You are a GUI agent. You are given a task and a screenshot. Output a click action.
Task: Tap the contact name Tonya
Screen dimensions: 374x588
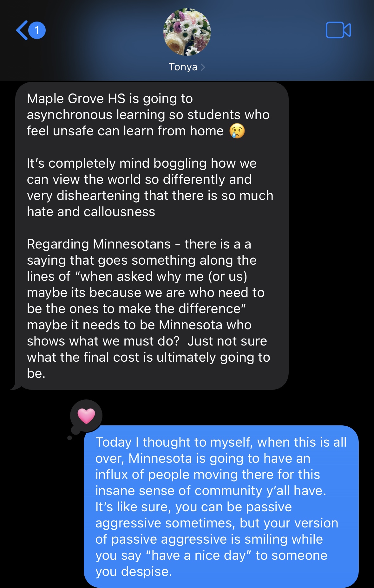(x=183, y=67)
